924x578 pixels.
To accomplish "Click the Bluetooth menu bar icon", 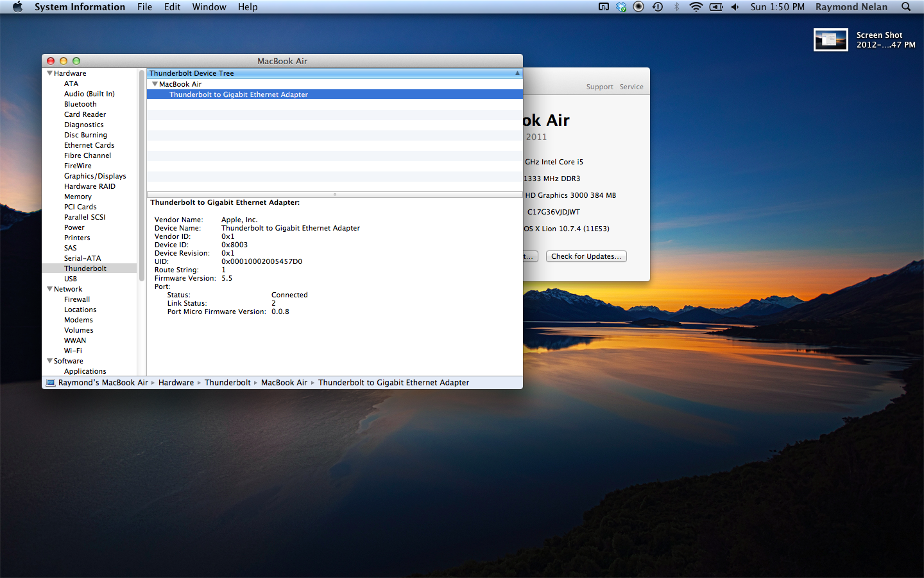I will point(676,7).
